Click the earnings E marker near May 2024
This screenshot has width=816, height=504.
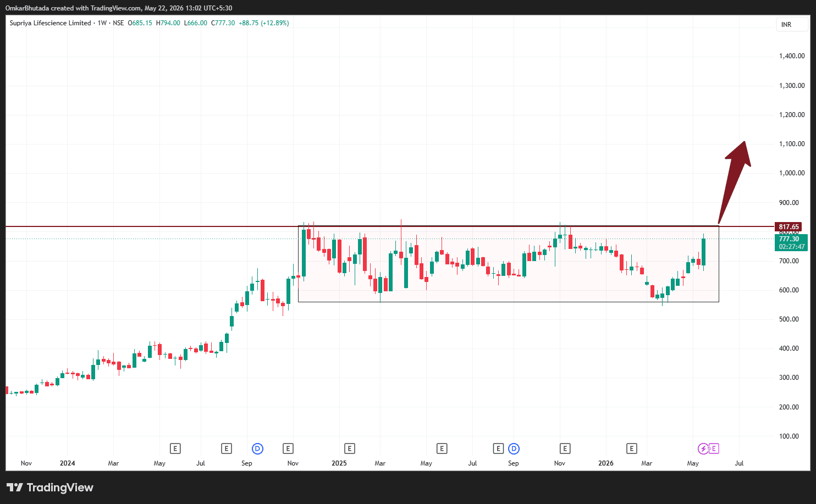point(175,449)
